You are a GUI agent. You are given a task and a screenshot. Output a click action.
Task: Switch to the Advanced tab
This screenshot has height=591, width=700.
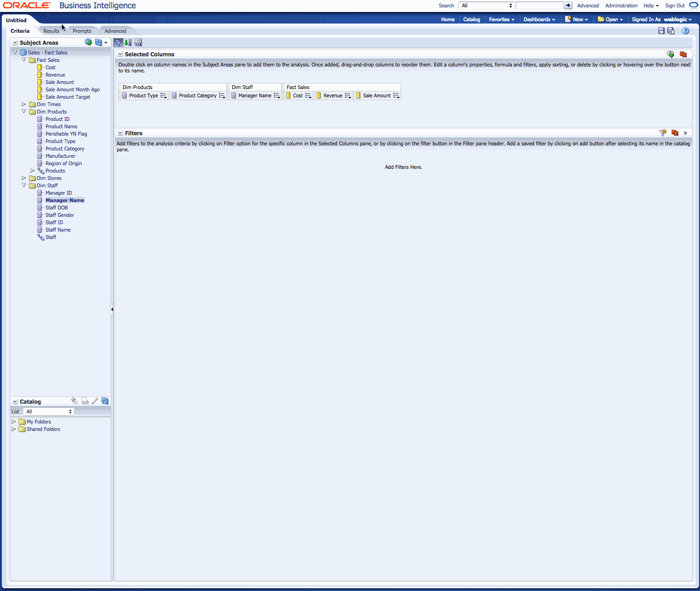point(115,31)
